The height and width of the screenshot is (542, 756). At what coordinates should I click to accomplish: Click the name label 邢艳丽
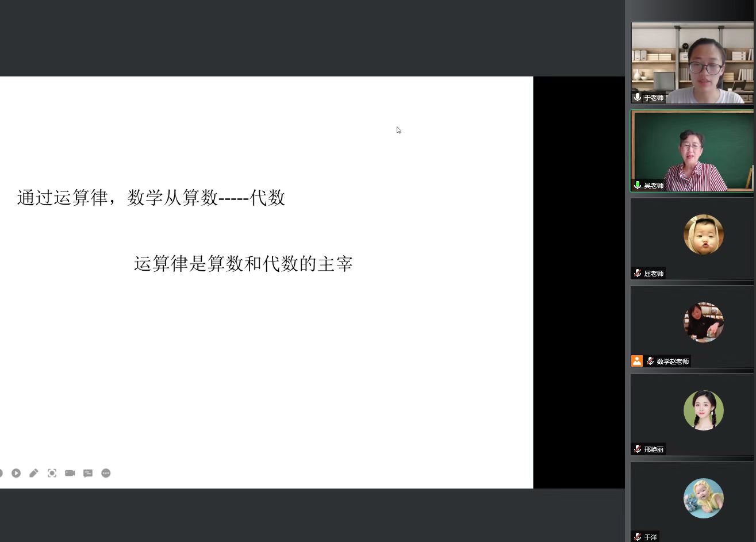654,449
